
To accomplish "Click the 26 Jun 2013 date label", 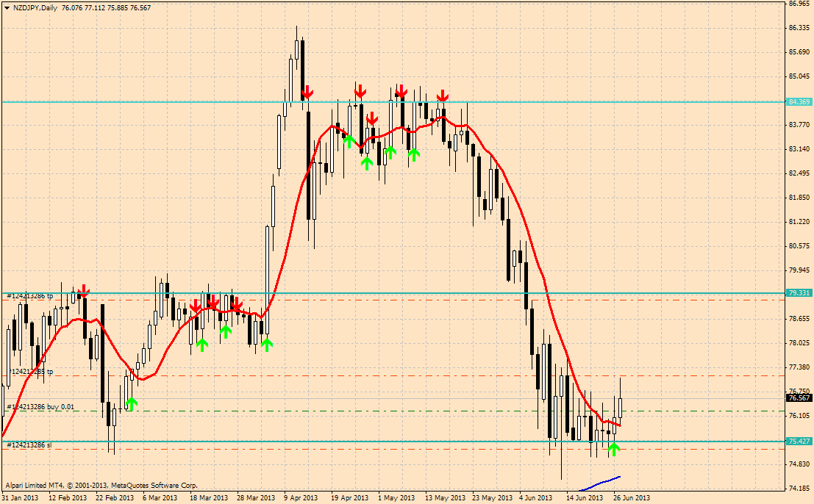I will coord(632,498).
